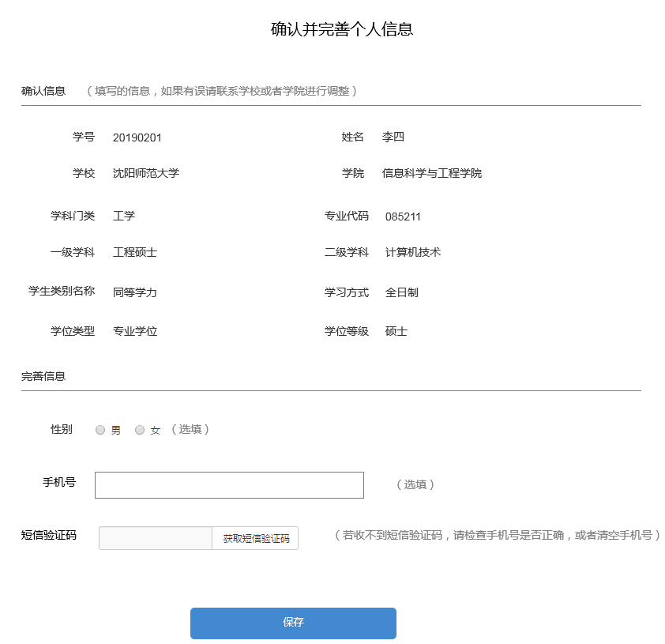Click the 学院 label

352,173
